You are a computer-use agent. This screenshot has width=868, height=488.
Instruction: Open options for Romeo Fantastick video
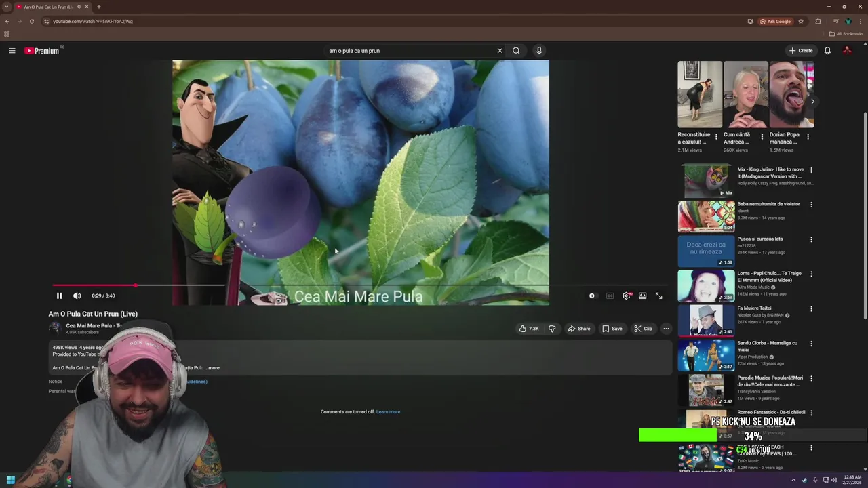tap(811, 413)
